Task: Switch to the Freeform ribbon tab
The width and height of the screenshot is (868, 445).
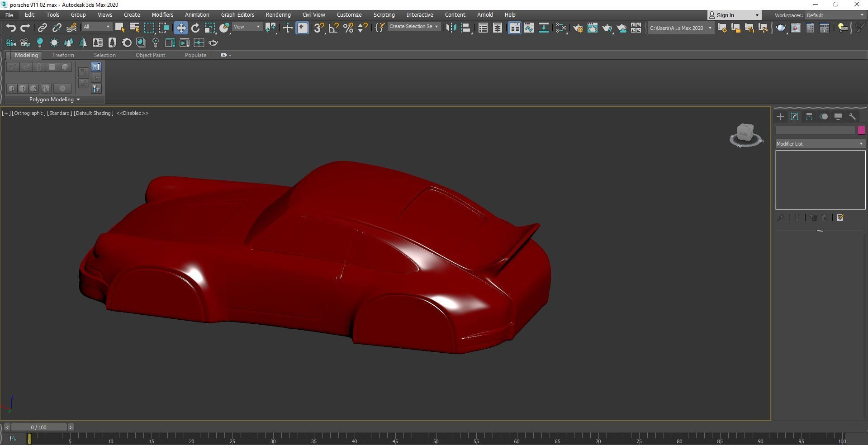Action: tap(63, 55)
